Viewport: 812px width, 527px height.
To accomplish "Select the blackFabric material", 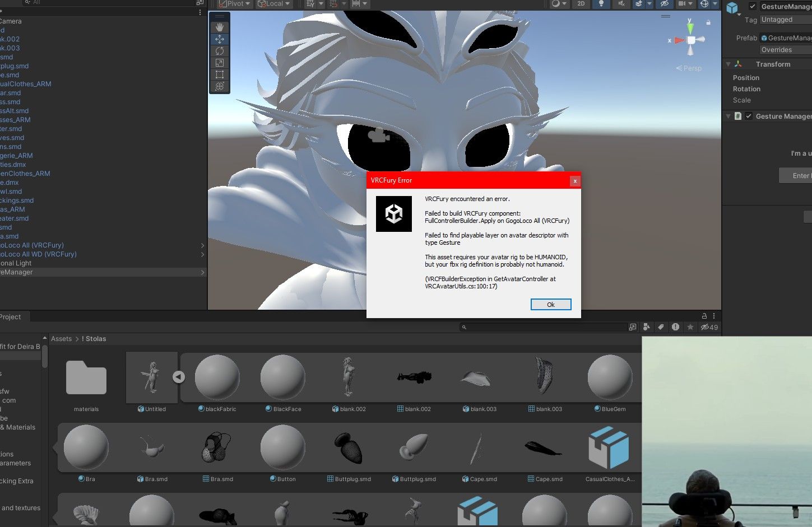I will tap(217, 384).
